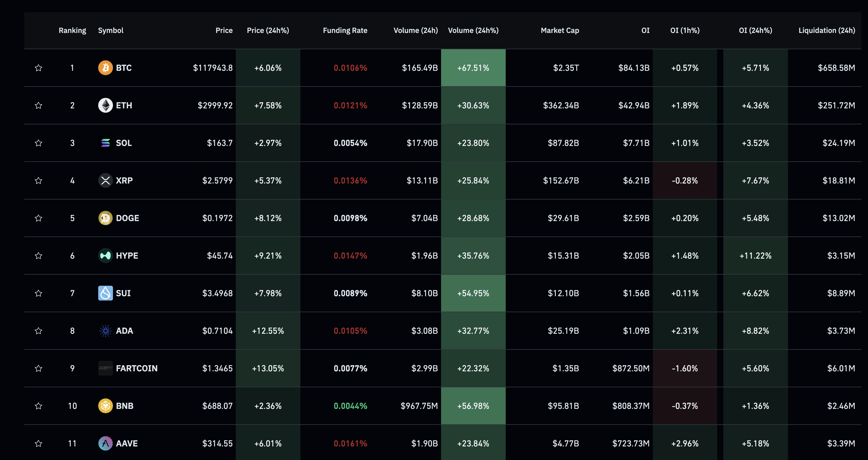The image size is (868, 460).
Task: Click the AAVE logo icon
Action: (x=105, y=443)
